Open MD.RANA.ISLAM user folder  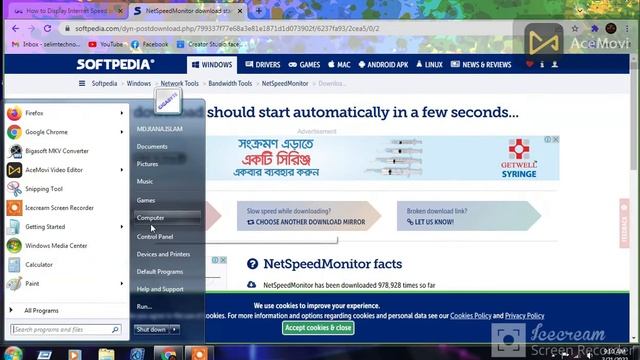(160, 129)
